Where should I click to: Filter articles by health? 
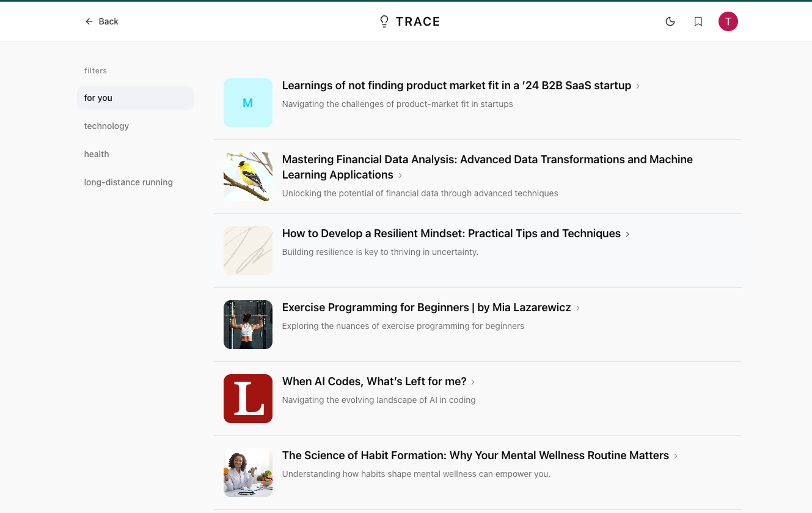pos(97,154)
